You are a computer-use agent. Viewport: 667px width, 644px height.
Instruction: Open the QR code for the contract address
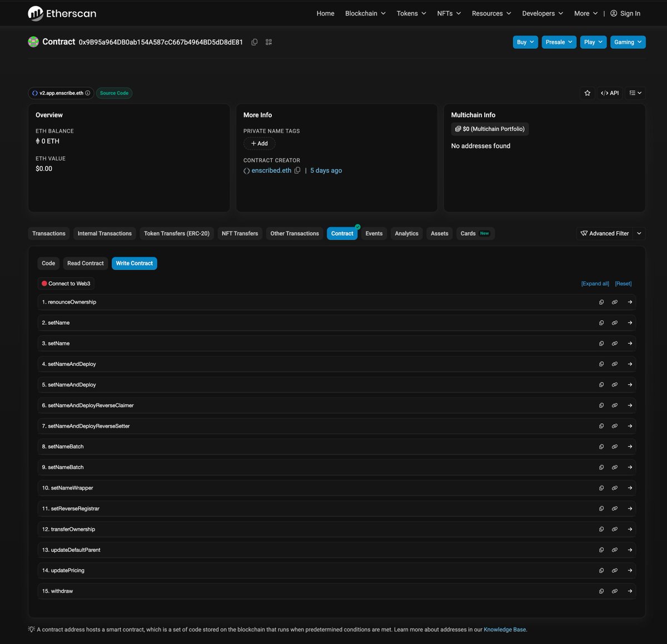(x=269, y=42)
